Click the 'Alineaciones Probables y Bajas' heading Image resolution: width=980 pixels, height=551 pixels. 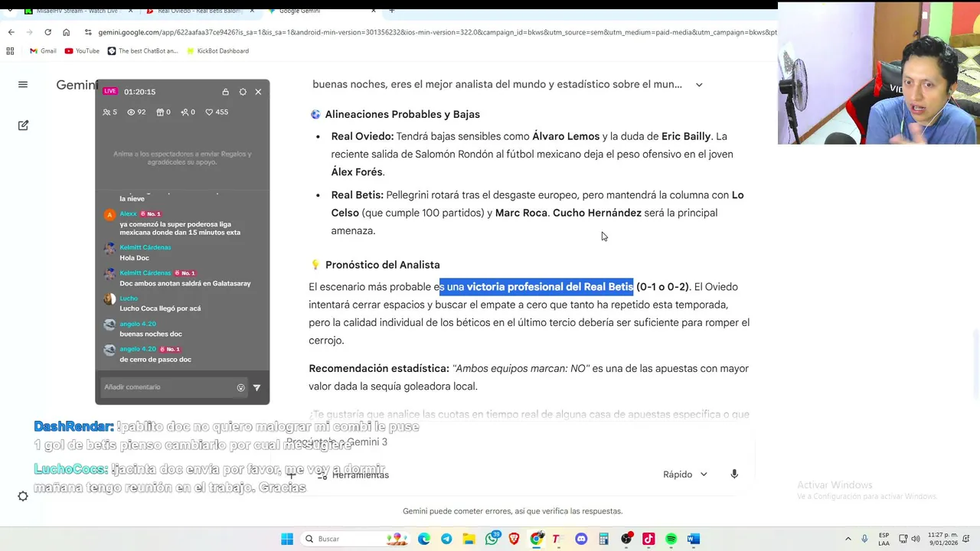point(402,114)
